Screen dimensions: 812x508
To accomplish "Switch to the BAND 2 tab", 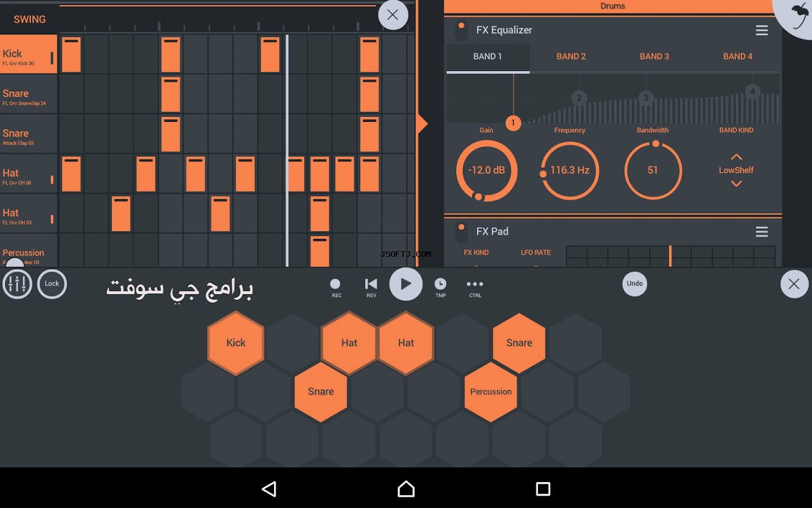I will [x=571, y=57].
